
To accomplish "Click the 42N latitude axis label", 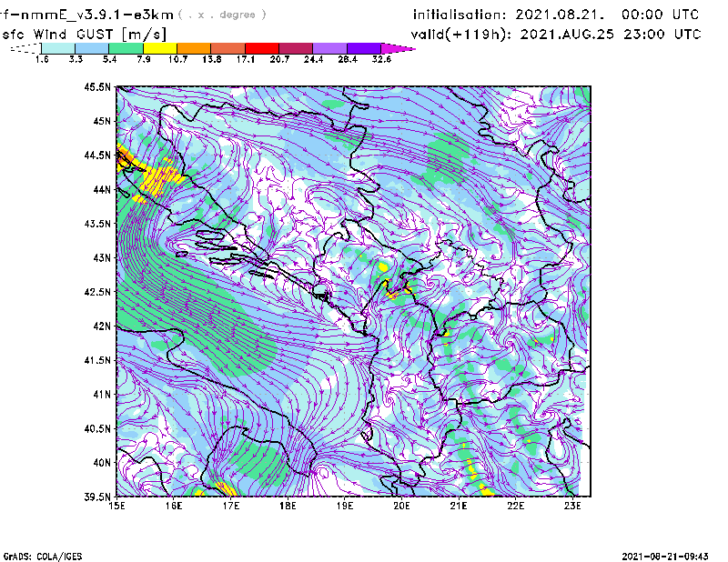I will click(x=100, y=326).
